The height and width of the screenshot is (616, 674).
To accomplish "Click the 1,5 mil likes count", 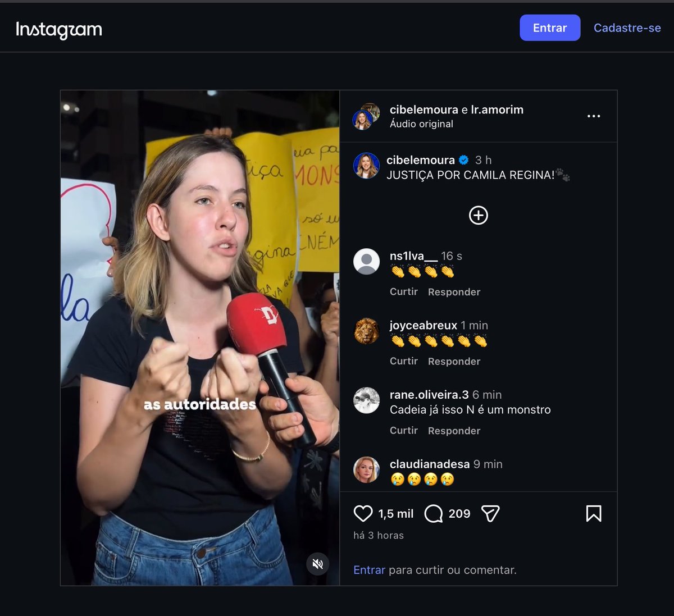I will coord(396,514).
